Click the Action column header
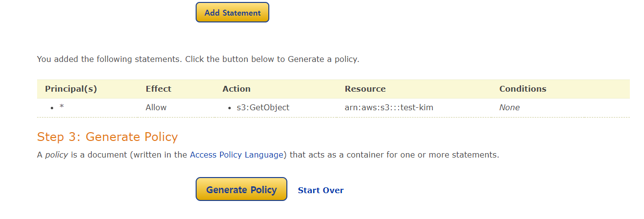644x219 pixels. coord(236,89)
